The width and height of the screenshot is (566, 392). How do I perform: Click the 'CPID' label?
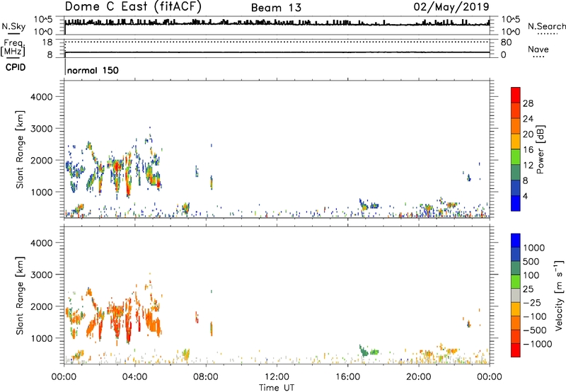pyautogui.click(x=16, y=67)
